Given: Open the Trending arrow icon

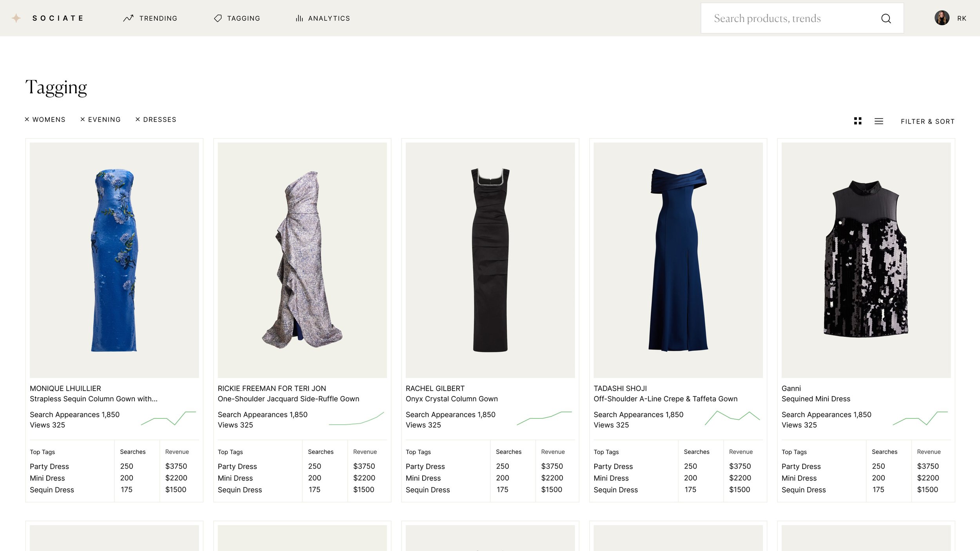Looking at the screenshot, I should pyautogui.click(x=128, y=18).
